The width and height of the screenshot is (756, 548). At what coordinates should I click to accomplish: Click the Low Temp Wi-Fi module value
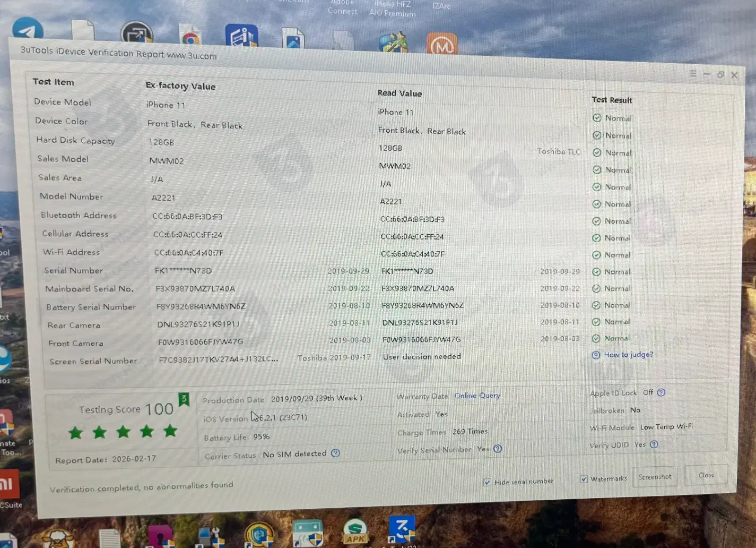(666, 427)
